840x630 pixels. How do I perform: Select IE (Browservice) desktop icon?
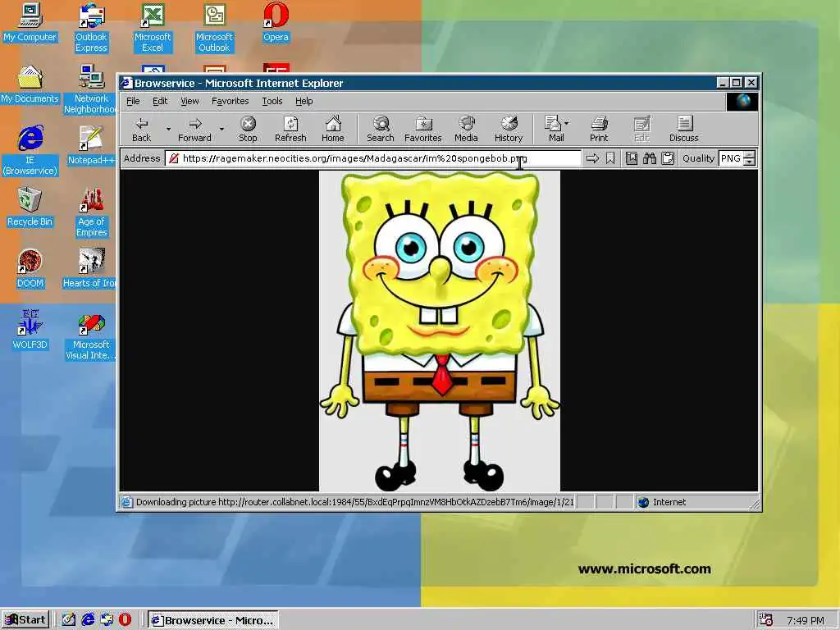(30, 151)
